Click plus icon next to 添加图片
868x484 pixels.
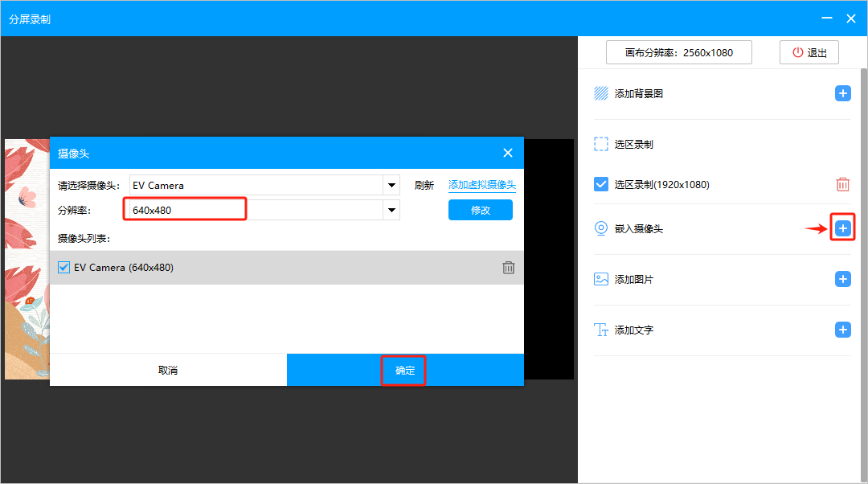[x=842, y=280]
